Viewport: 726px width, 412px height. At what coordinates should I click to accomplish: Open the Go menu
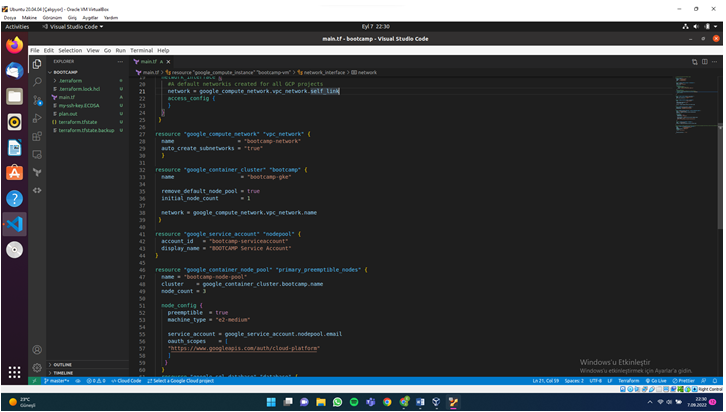point(107,50)
